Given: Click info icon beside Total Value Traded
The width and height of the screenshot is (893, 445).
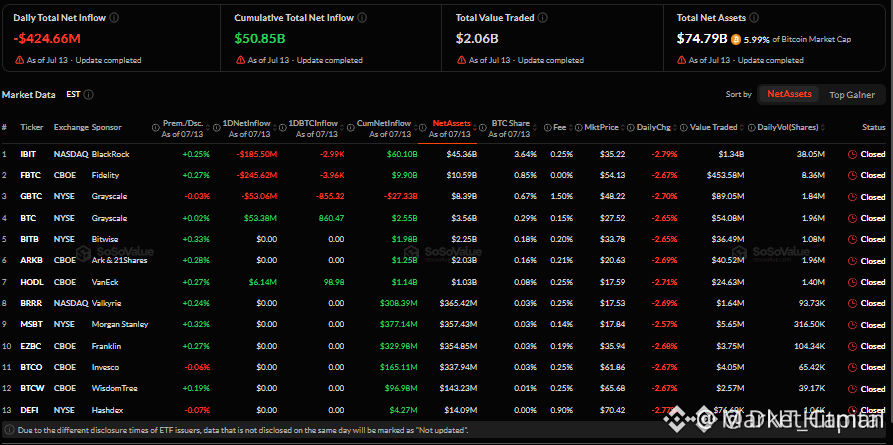Looking at the screenshot, I should click(543, 18).
